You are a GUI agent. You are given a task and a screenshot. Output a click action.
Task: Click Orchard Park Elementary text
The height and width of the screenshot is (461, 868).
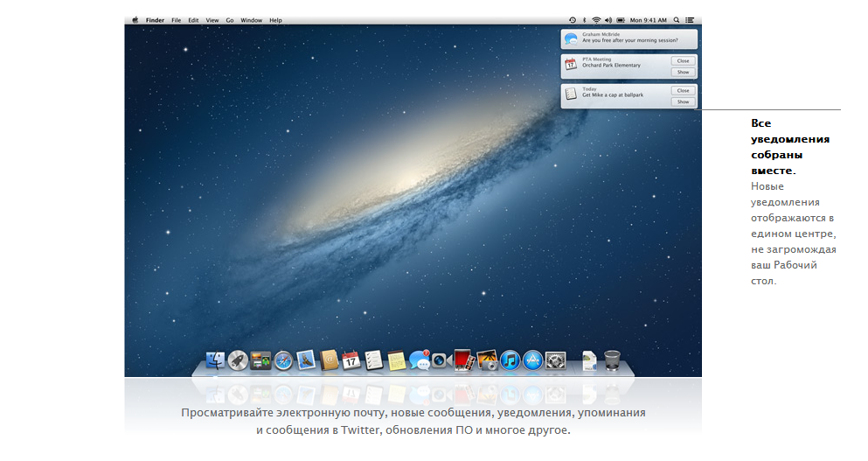[611, 66]
